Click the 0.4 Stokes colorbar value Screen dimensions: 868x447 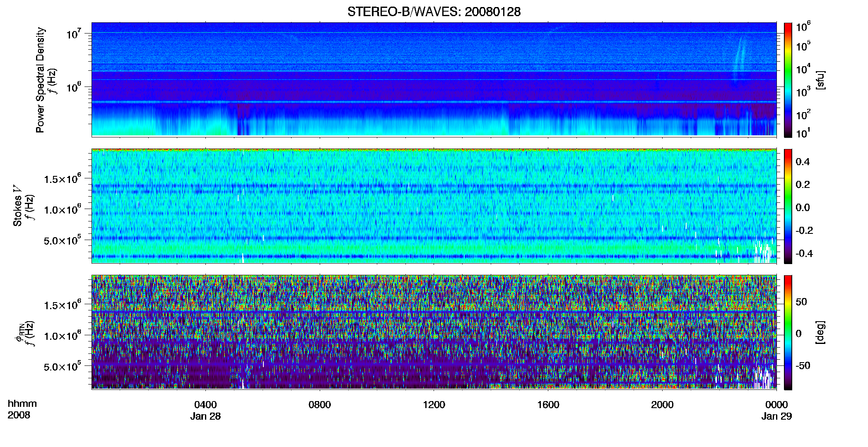click(x=803, y=162)
